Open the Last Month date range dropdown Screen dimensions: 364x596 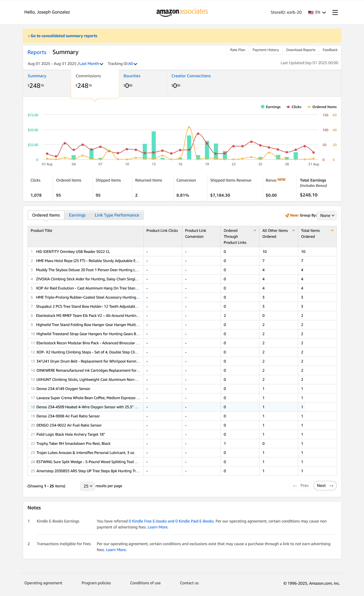91,64
